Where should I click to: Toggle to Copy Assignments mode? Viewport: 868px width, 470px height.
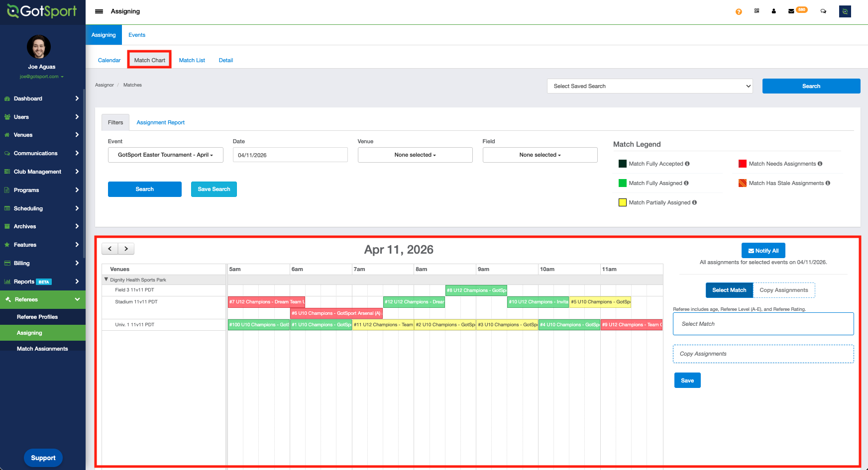tap(783, 290)
